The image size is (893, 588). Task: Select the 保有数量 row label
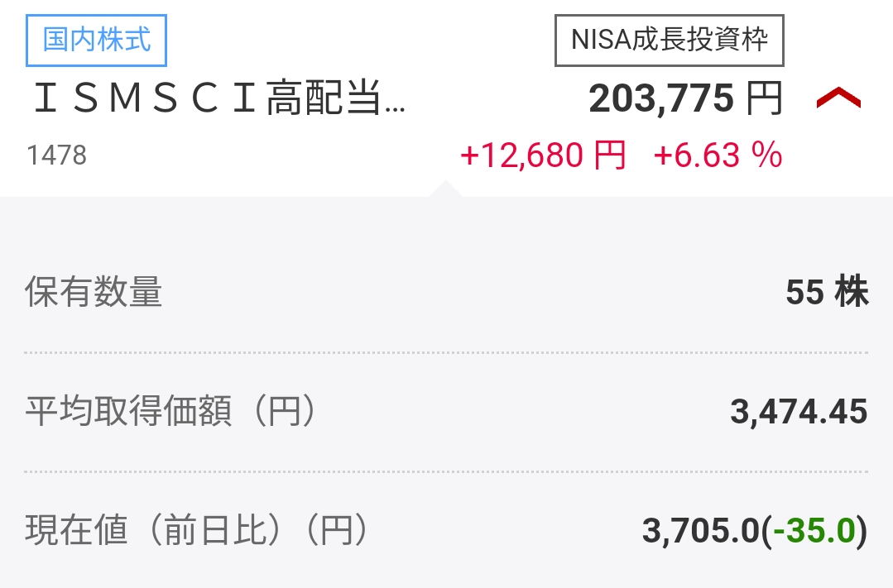94,293
